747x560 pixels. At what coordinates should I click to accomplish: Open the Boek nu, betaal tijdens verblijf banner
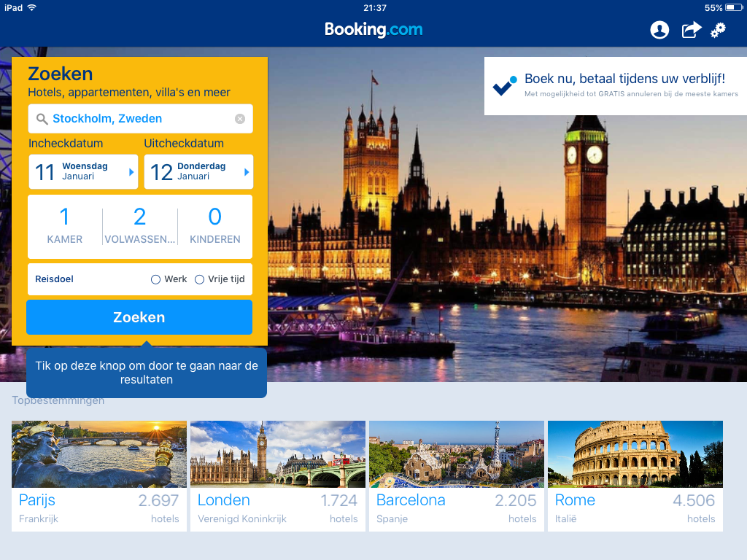[616, 86]
